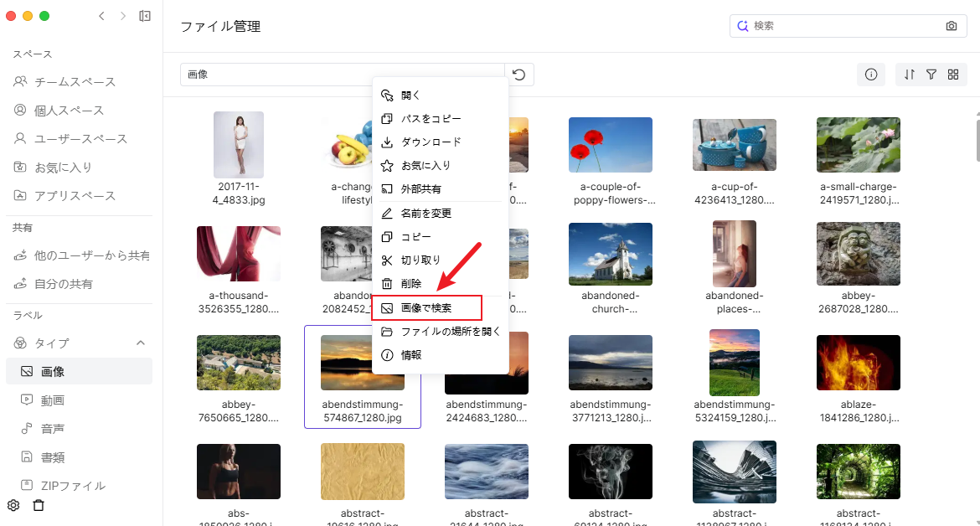Open the info panel icon in toolbar
Image resolution: width=980 pixels, height=526 pixels.
(x=870, y=75)
